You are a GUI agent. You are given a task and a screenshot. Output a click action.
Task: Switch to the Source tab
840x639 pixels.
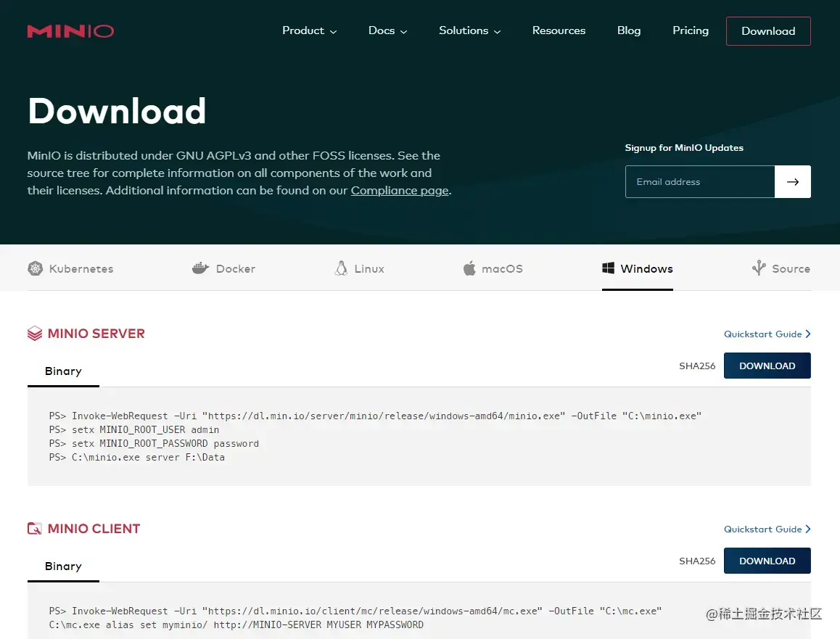pyautogui.click(x=781, y=268)
